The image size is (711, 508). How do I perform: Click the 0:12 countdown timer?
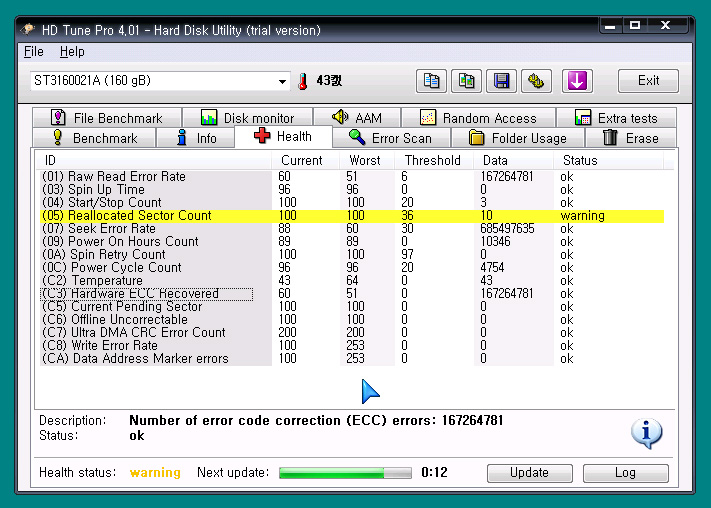434,473
